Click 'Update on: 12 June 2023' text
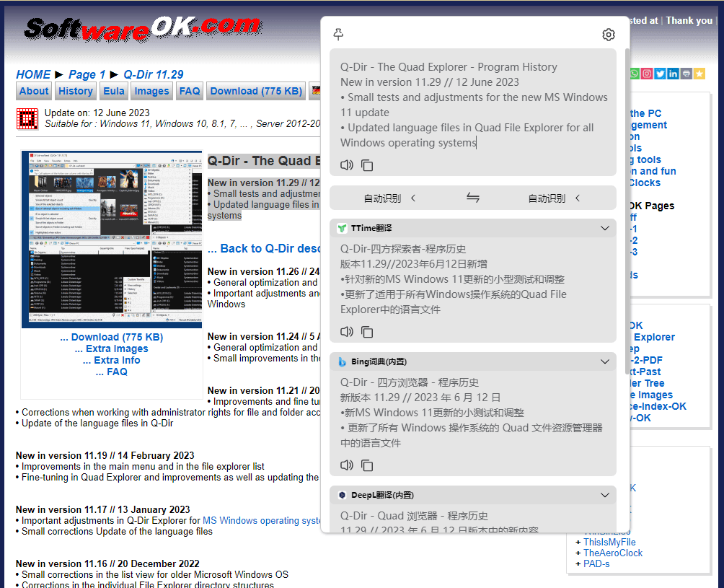The width and height of the screenshot is (724, 588). coord(97,113)
